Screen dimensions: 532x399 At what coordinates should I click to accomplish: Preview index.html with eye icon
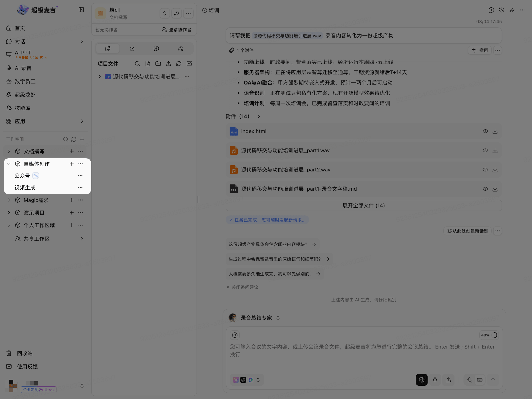(x=485, y=131)
